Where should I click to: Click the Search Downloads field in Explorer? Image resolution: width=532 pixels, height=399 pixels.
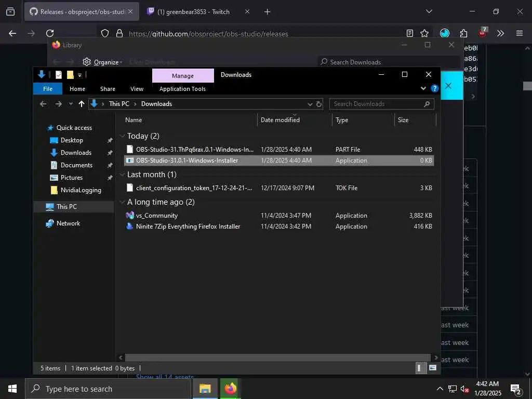(x=381, y=104)
